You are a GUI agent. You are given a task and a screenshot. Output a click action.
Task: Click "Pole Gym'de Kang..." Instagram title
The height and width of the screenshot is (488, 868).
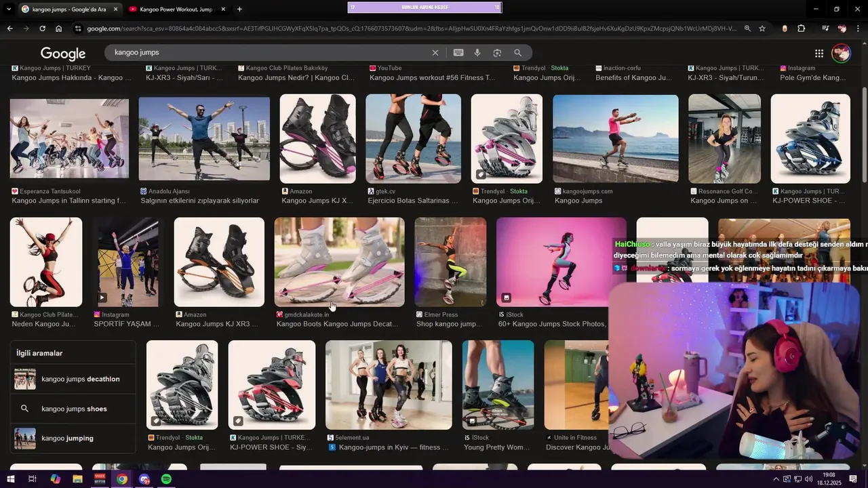coord(812,78)
